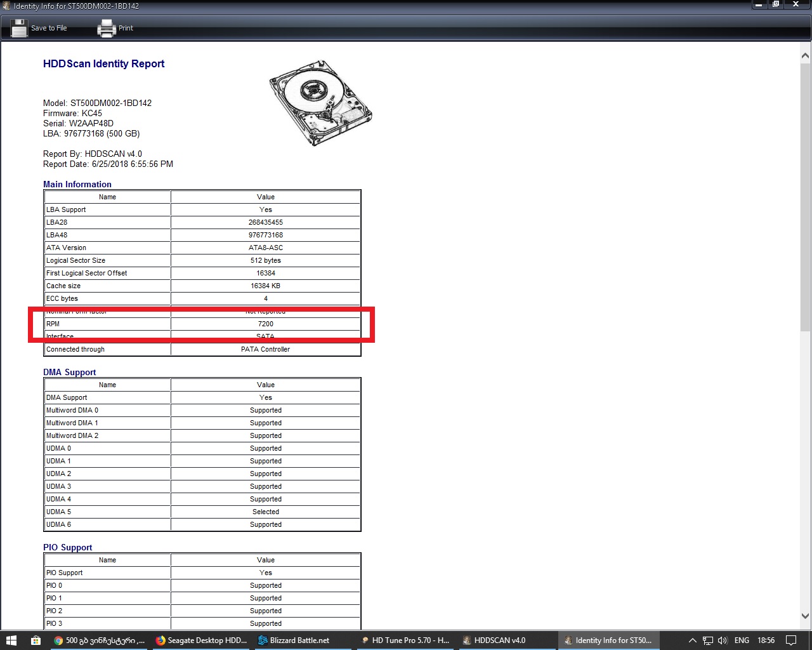Change the ENG input language

coord(742,640)
